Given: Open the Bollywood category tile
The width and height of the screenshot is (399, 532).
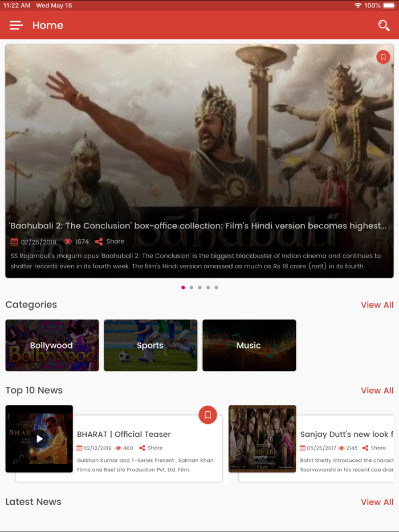Looking at the screenshot, I should 52,345.
